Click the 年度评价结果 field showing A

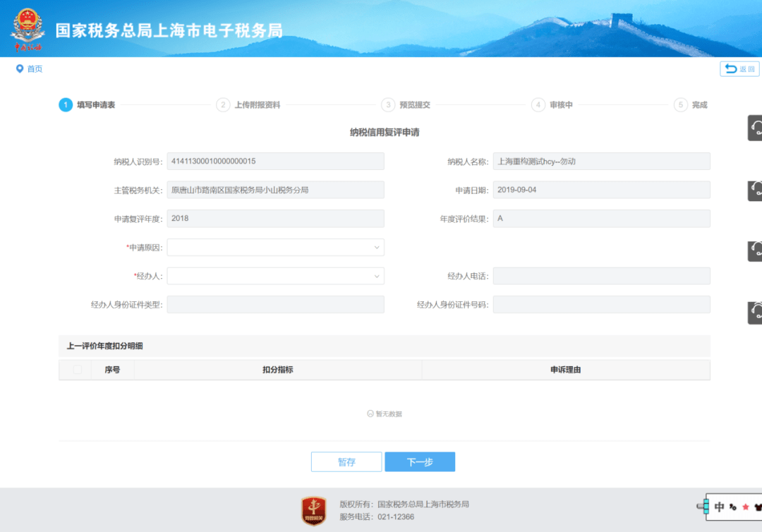pyautogui.click(x=602, y=219)
